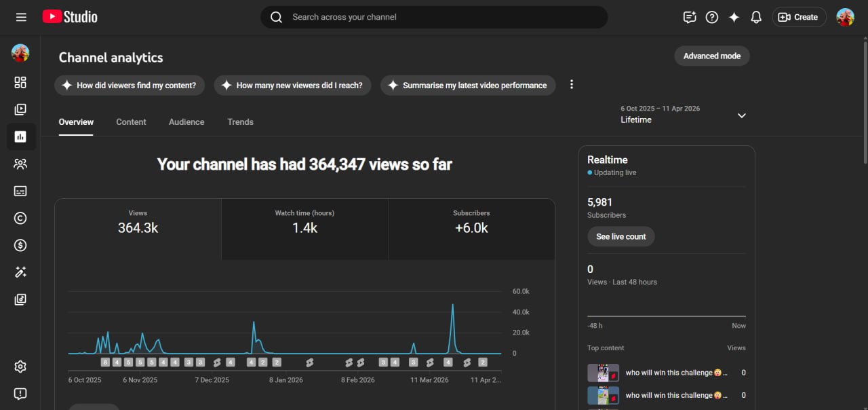This screenshot has height=410, width=868.
Task: Click the chart marker labelled 8
Action: [x=105, y=362]
